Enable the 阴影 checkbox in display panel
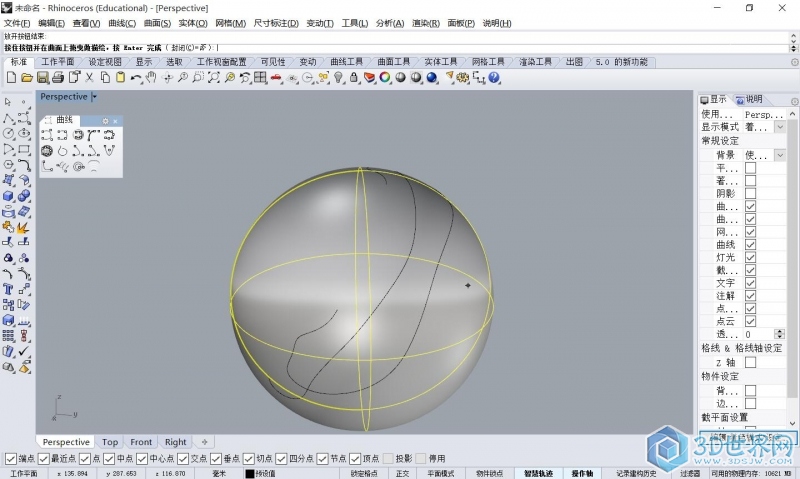 click(750, 193)
